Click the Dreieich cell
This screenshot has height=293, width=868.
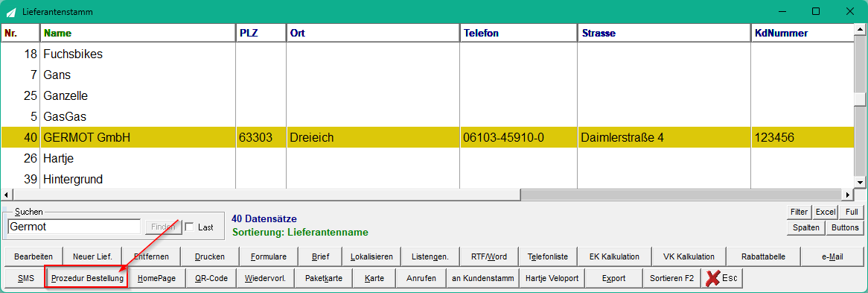pyautogui.click(x=372, y=137)
